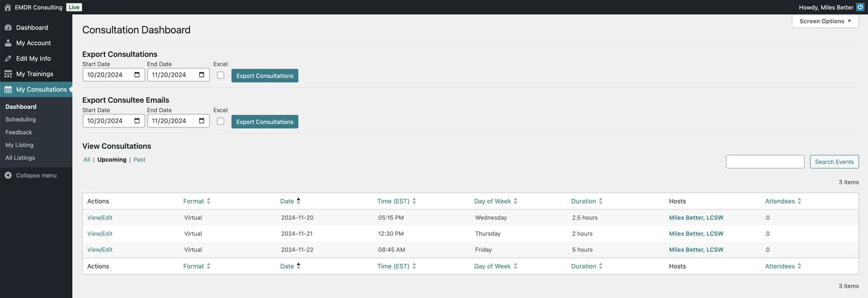Open My Trainings in the sidebar
This screenshot has height=298, width=868.
(x=36, y=74)
